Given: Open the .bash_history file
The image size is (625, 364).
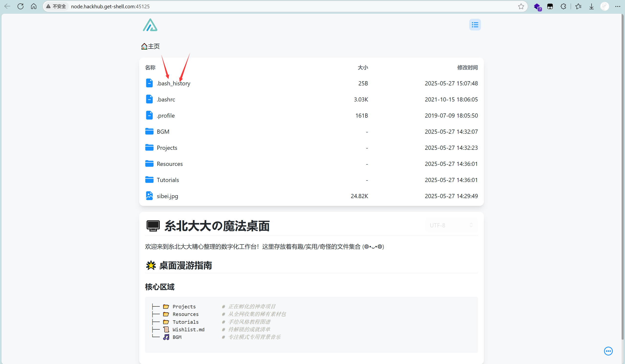Looking at the screenshot, I should (x=173, y=83).
